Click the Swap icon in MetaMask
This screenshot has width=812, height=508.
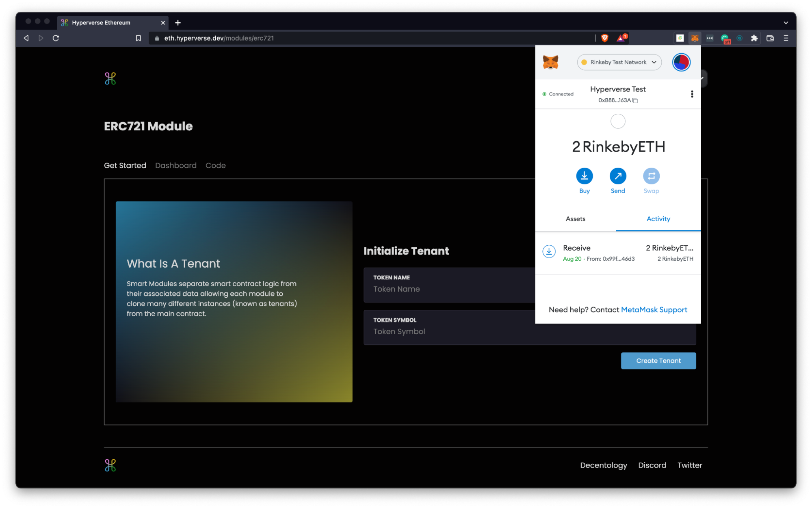pos(651,176)
